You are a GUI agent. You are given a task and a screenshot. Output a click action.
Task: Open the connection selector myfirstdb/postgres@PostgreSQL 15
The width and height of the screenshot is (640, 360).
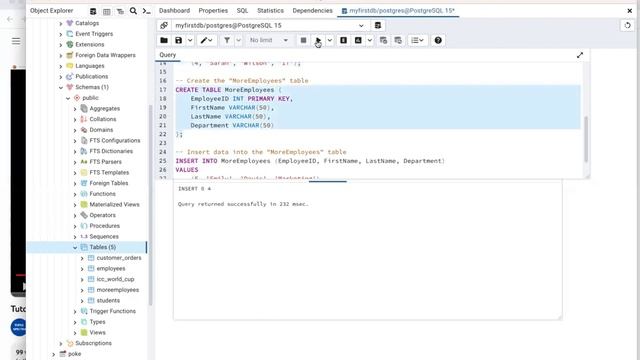[x=269, y=25]
